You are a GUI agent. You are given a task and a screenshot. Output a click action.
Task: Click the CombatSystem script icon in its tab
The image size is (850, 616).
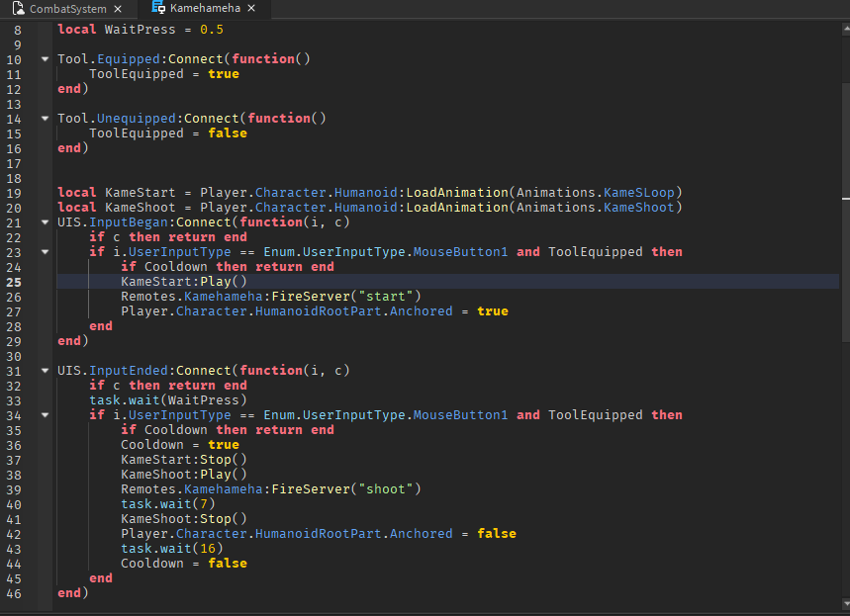(x=18, y=10)
